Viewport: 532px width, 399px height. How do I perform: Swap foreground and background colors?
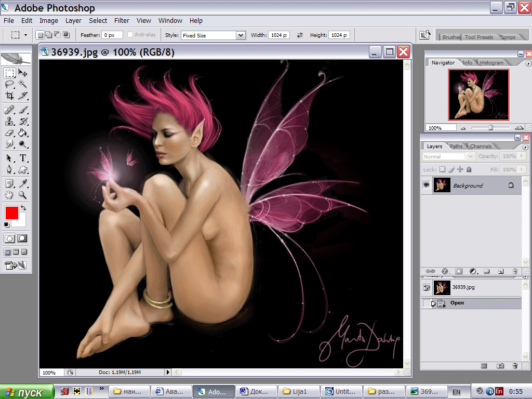(23, 208)
